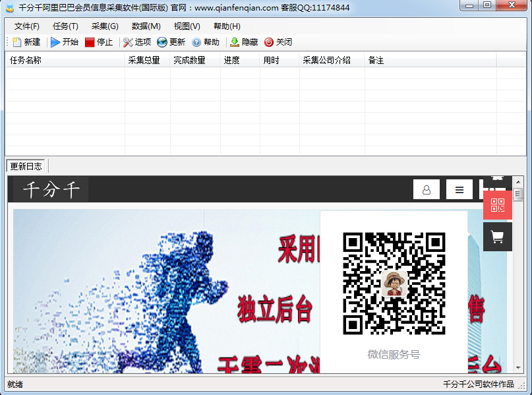
Task: Click 千分千公司软件作品 status bar text
Action: 479,384
